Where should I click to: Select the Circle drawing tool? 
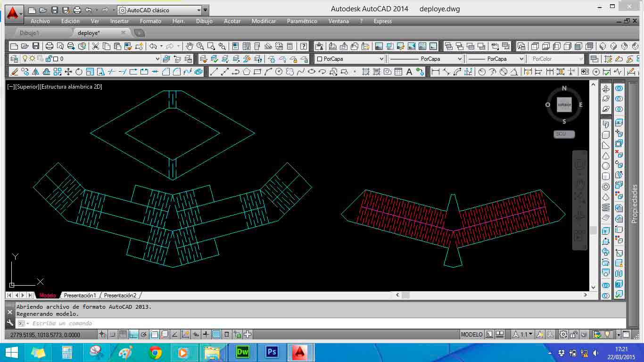point(279,72)
